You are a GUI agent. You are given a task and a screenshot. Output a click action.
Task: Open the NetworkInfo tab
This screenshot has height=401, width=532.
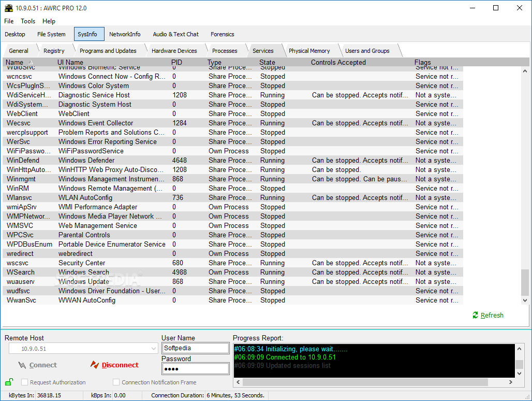point(125,34)
